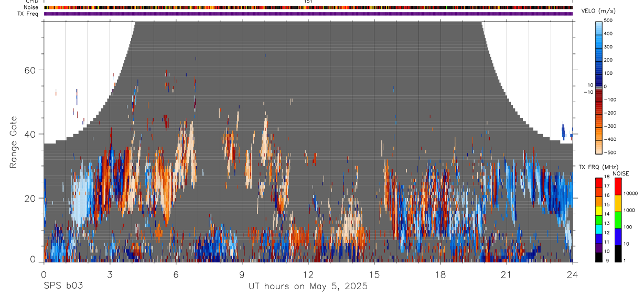The width and height of the screenshot is (644, 297).
Task: Click the '21' UT hour tick label
Action: 507,274
